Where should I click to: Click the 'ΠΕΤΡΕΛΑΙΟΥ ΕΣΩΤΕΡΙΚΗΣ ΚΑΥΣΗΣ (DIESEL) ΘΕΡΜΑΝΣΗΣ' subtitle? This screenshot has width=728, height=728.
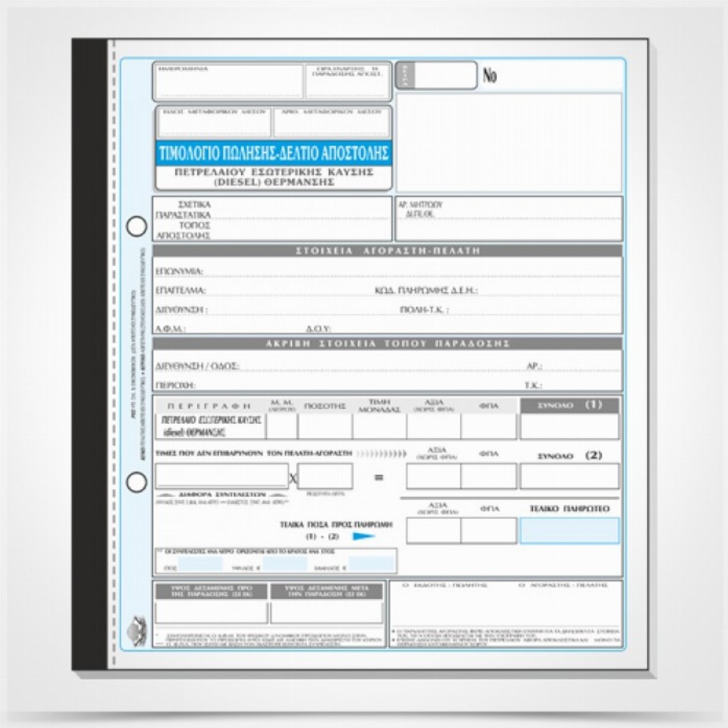tap(274, 177)
